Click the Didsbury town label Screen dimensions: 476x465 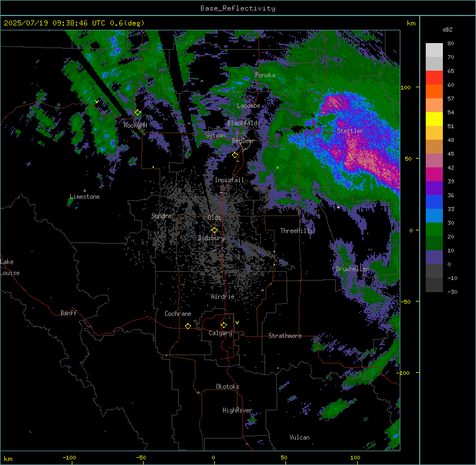pyautogui.click(x=211, y=238)
